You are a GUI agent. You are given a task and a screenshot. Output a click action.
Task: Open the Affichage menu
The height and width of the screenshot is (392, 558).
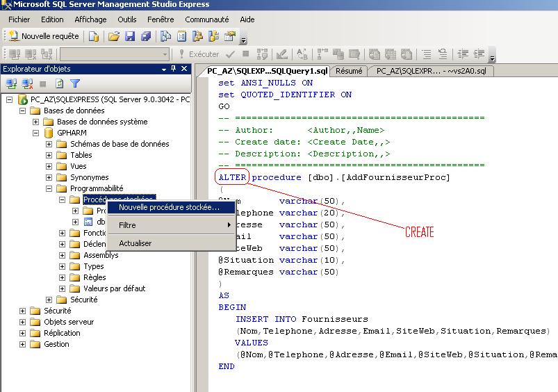[x=90, y=19]
